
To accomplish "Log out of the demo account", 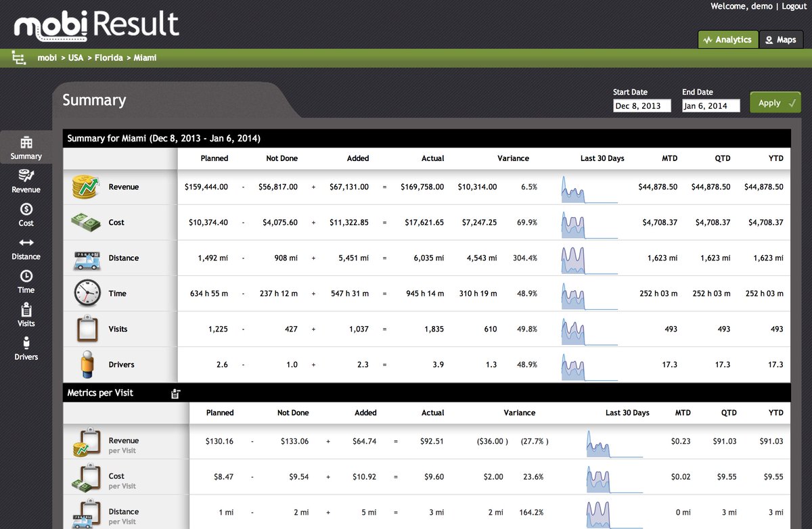I will click(x=794, y=5).
